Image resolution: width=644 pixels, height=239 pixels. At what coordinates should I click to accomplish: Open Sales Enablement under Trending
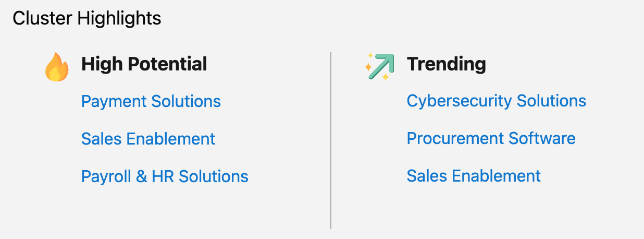[x=474, y=176]
